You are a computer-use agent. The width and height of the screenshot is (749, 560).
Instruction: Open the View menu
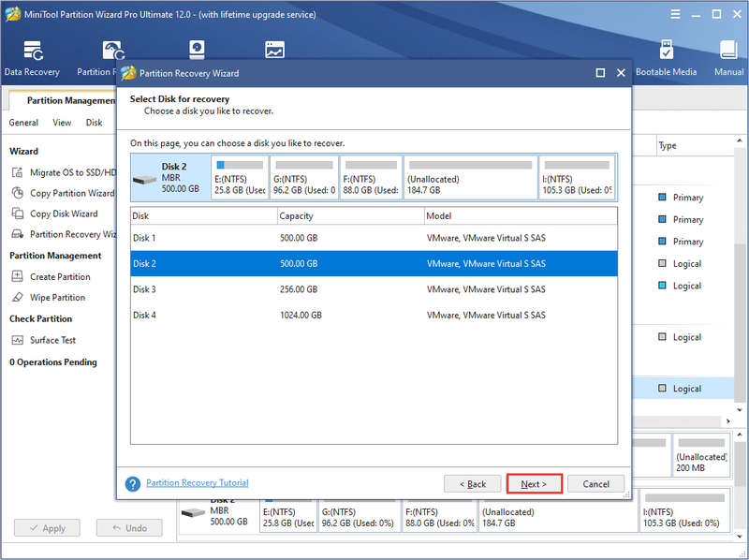pos(62,123)
